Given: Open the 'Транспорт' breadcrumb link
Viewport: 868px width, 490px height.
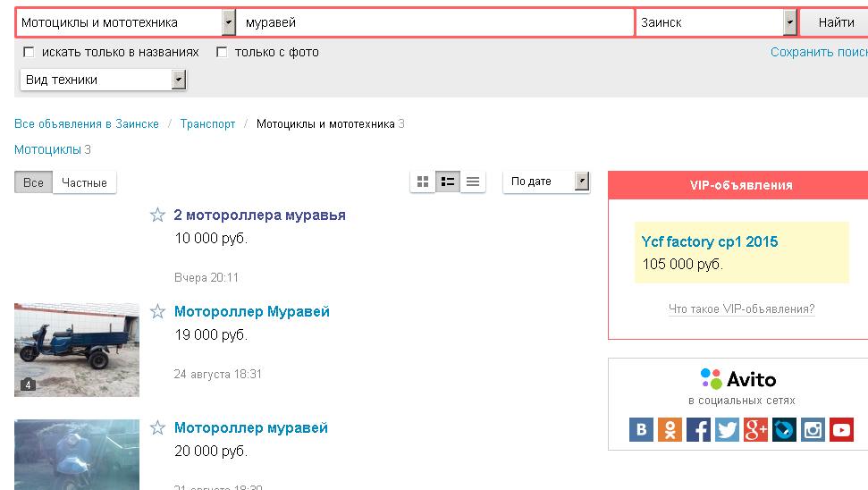Looking at the screenshot, I should 207,123.
